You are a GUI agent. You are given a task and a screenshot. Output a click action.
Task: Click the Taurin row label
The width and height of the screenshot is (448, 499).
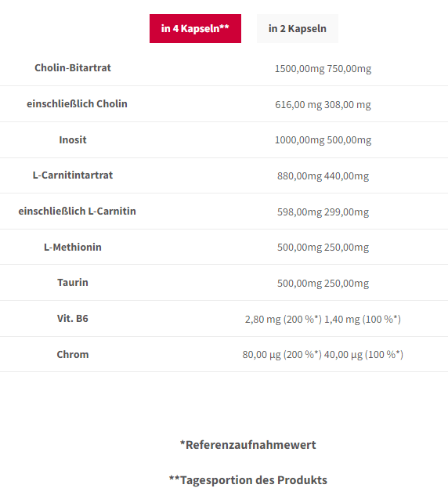73,282
